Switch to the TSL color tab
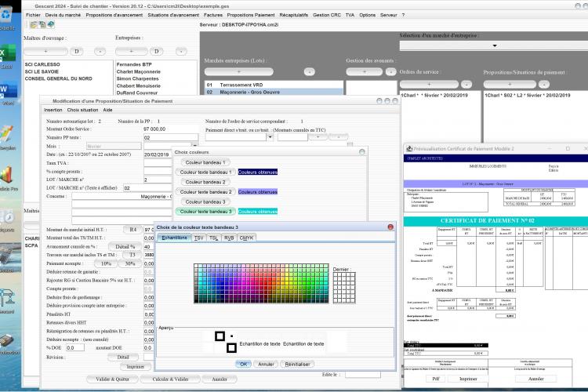This screenshot has width=588, height=392. coord(214,238)
